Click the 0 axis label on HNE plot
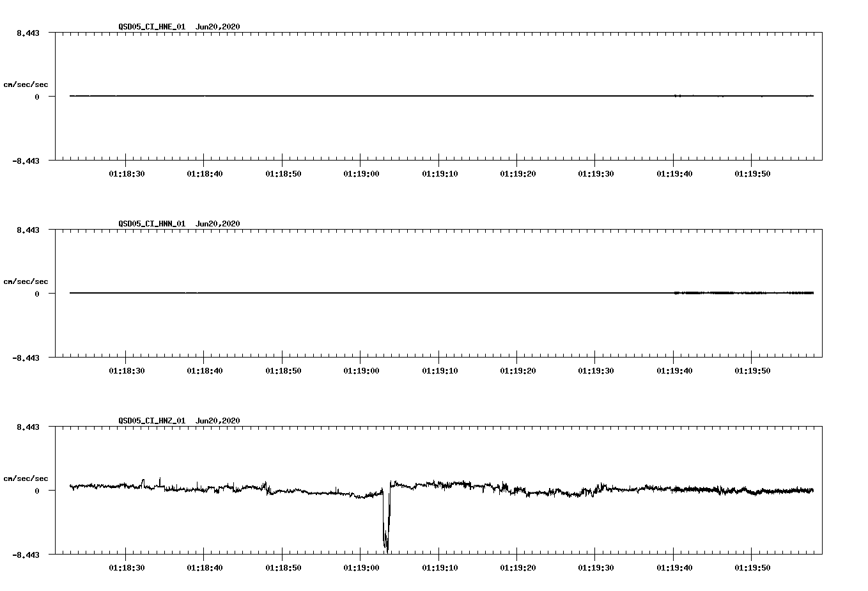Viewport: 868px width, 591px height. pos(37,97)
